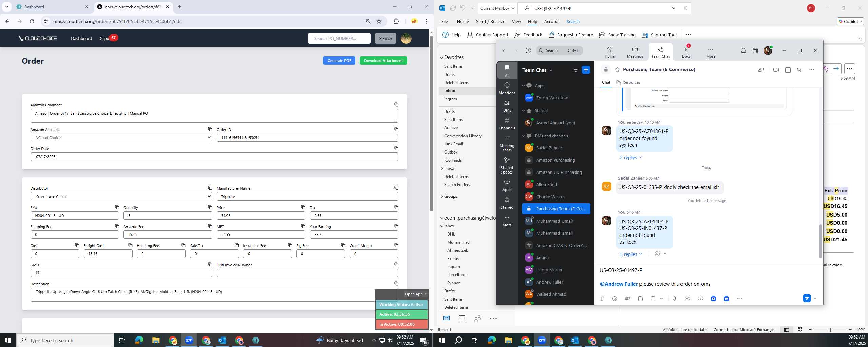Collapse Outlook Favorites folder group
868x347 pixels.
pos(442,58)
